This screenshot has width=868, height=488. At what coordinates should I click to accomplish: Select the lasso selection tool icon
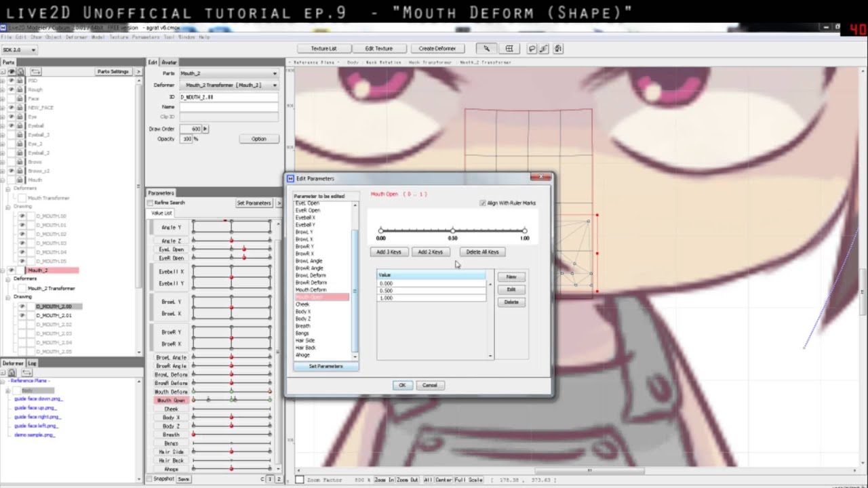(x=532, y=48)
